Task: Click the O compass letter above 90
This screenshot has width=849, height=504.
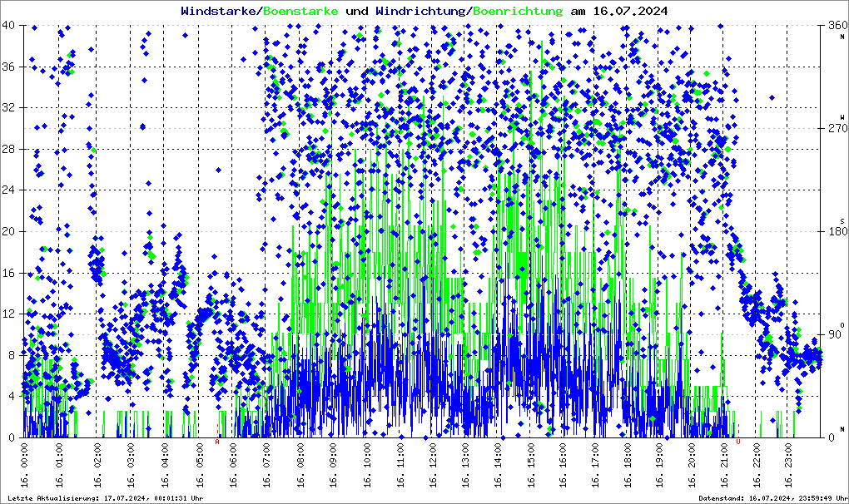Action: (x=842, y=324)
